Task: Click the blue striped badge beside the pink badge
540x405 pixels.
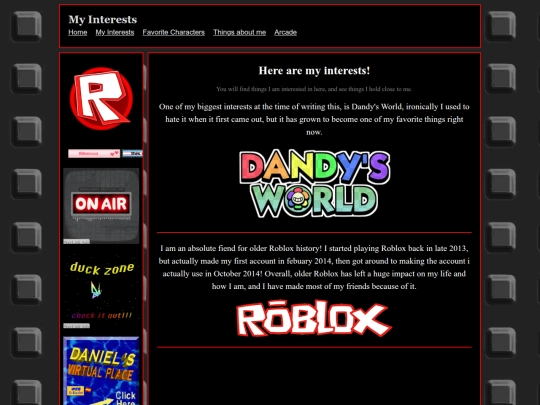Action: pyautogui.click(x=132, y=154)
